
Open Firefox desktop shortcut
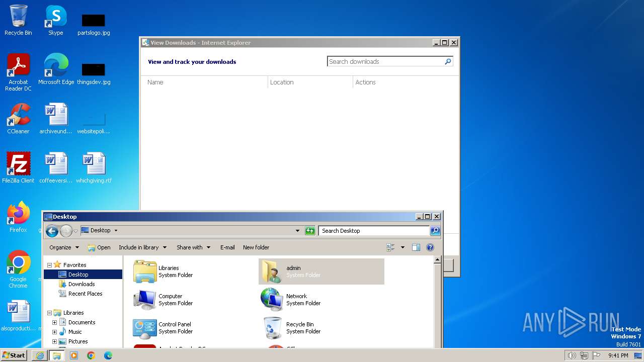pyautogui.click(x=18, y=217)
